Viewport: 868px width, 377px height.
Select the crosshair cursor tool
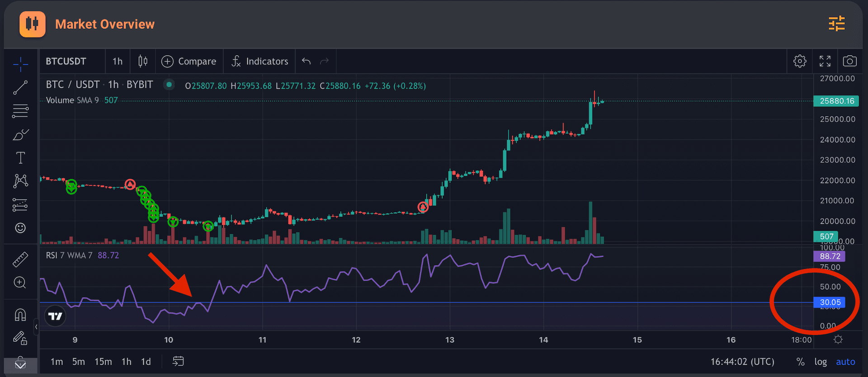click(x=20, y=65)
